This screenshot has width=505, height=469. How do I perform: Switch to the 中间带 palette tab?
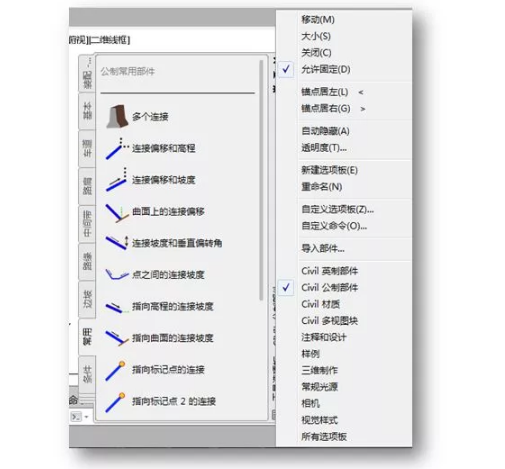(x=87, y=224)
